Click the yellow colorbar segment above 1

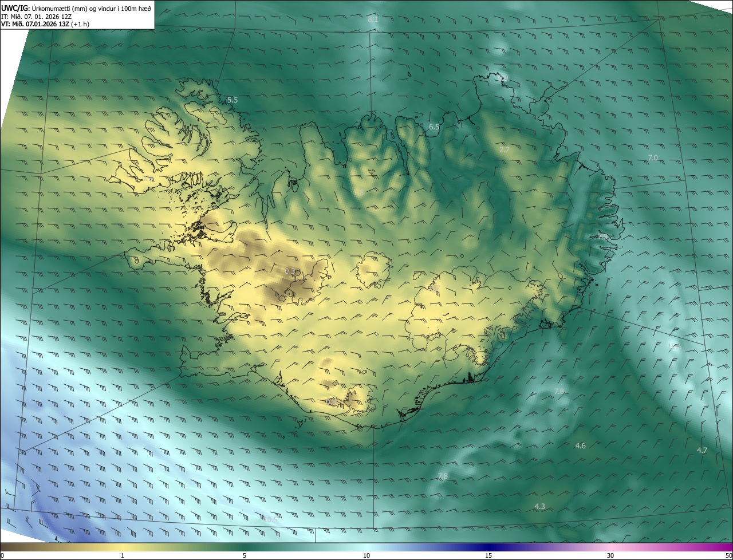123,547
